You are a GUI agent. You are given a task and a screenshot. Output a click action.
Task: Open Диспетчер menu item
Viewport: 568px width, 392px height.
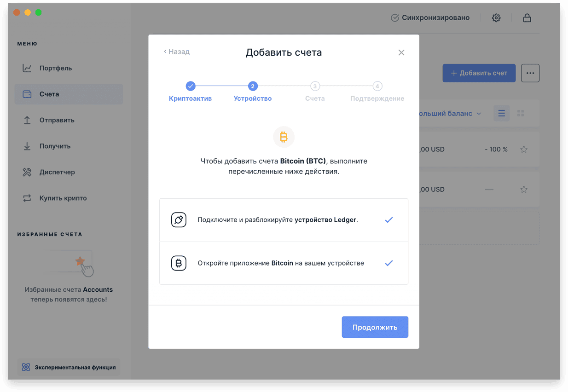69,172
